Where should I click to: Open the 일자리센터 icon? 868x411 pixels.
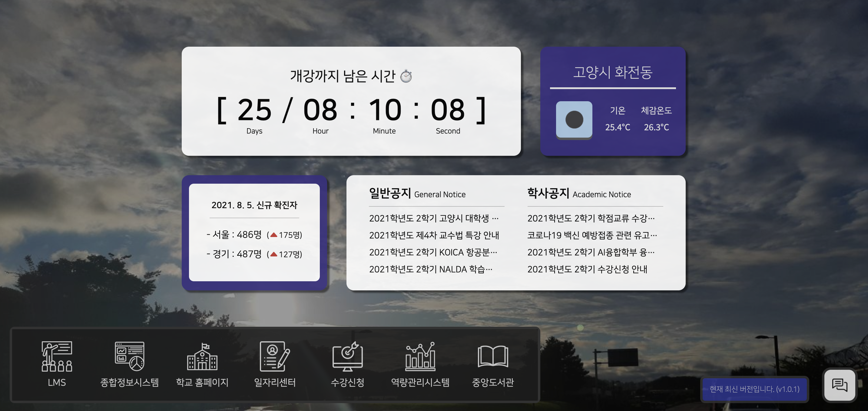(275, 356)
